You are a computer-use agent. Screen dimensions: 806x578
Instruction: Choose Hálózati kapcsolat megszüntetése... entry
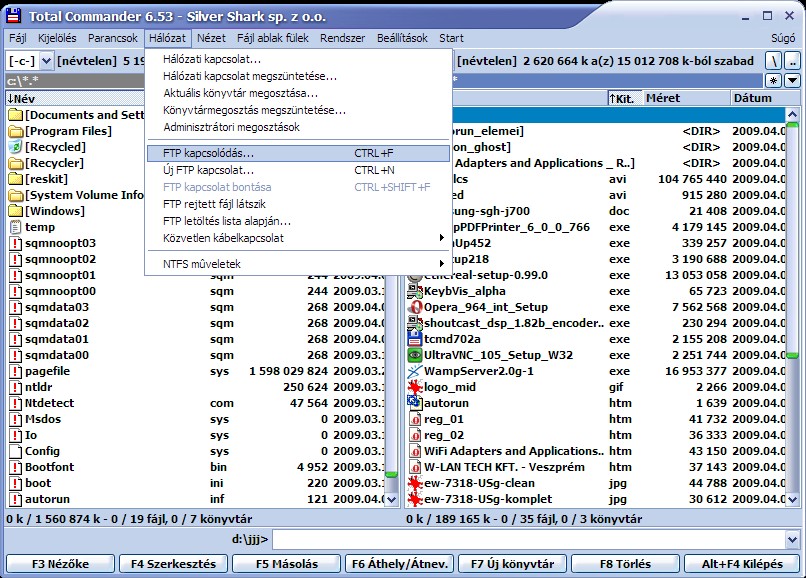click(x=298, y=76)
